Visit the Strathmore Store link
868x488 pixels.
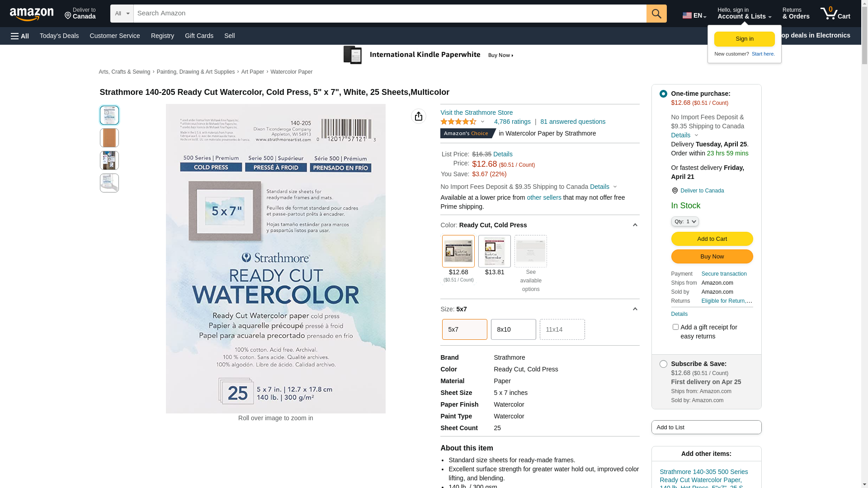(x=476, y=113)
